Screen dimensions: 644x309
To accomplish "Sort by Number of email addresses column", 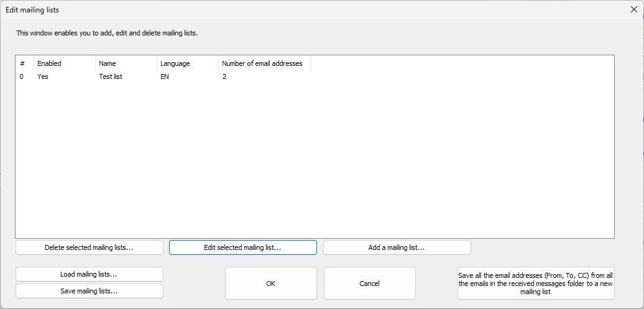I will pos(265,63).
